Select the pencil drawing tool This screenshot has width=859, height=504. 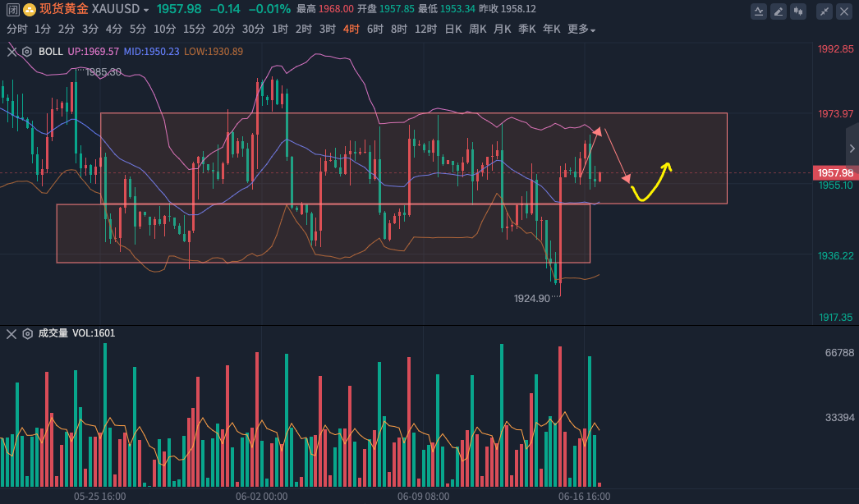coord(779,11)
